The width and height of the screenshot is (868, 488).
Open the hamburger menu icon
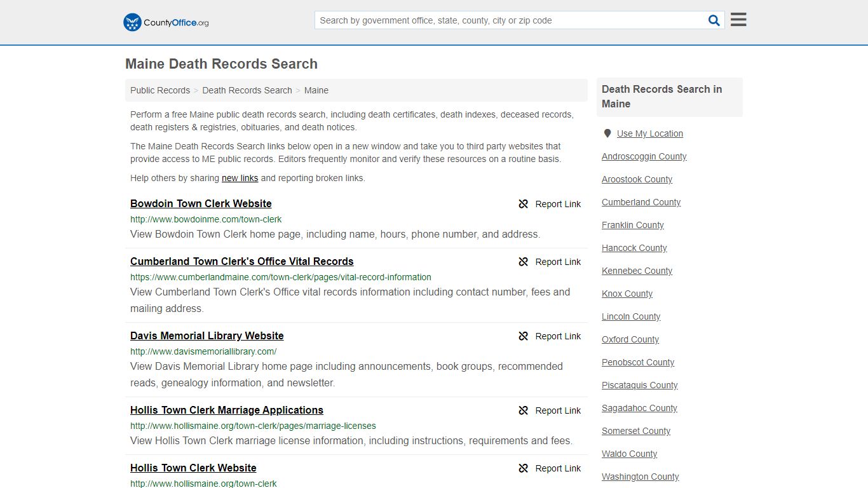click(x=738, y=20)
